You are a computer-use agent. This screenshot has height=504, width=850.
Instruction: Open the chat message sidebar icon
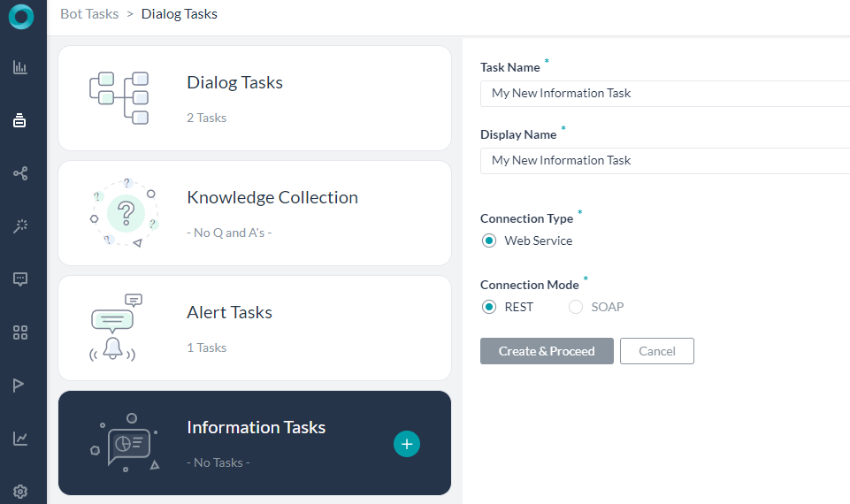(20, 279)
